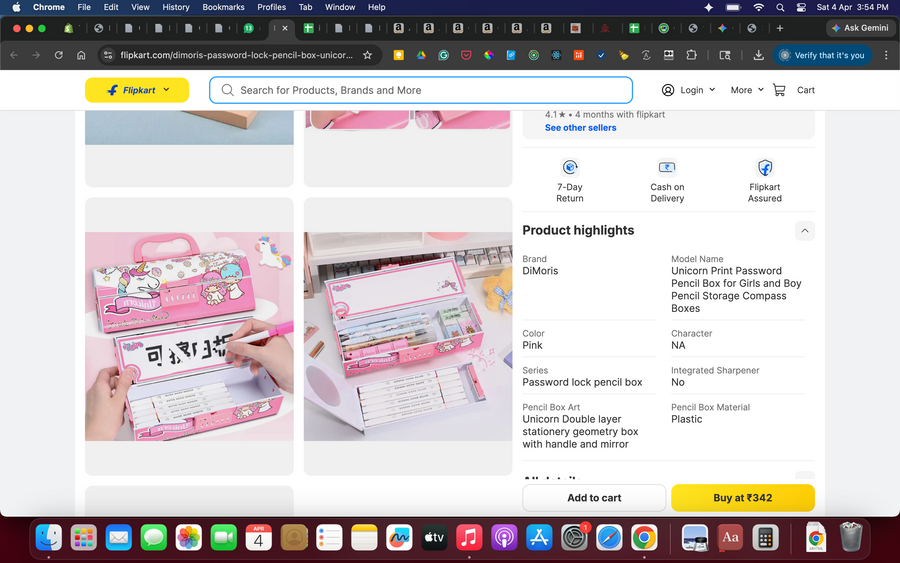Open FaceTime from the Dock
Viewport: 900px width, 563px height.
[224, 538]
